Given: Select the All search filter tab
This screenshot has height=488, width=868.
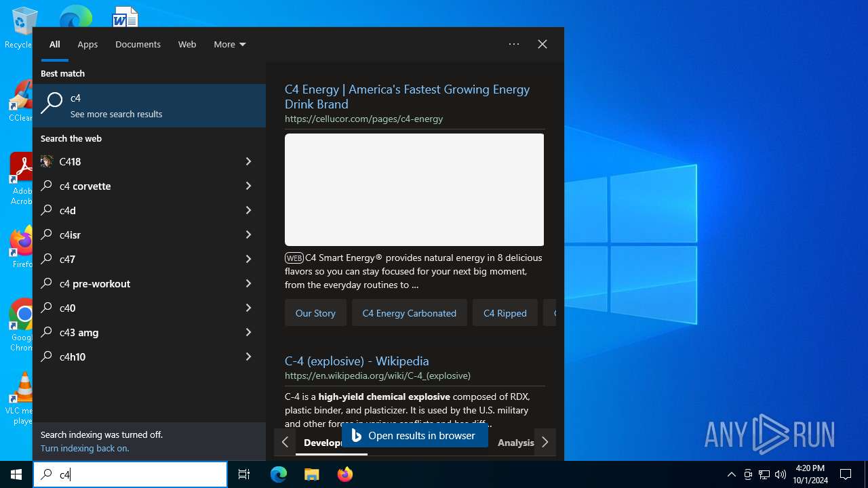Looking at the screenshot, I should pyautogui.click(x=55, y=44).
